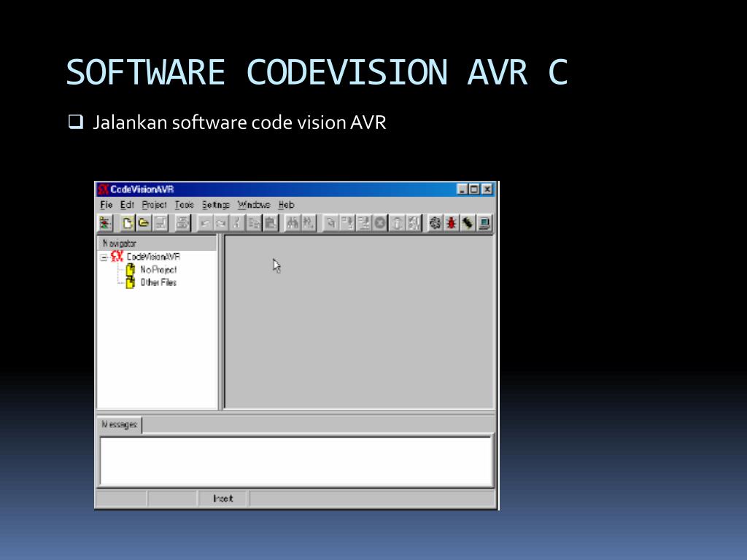Open the Settings menu
747x560 pixels.
click(216, 205)
